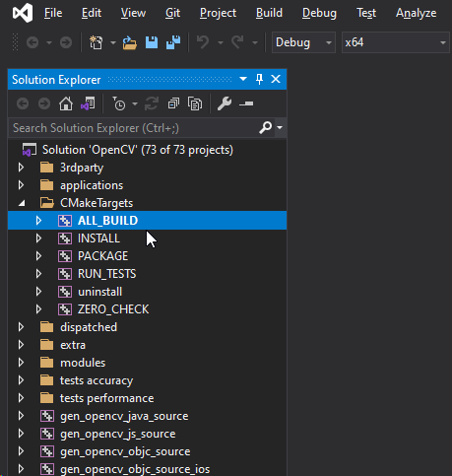Click Solution Explorer Back icon
The image size is (452, 476).
pos(23,103)
